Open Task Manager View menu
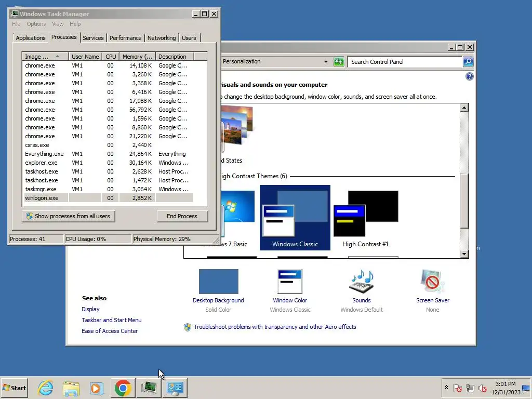This screenshot has height=399, width=532. [58, 24]
